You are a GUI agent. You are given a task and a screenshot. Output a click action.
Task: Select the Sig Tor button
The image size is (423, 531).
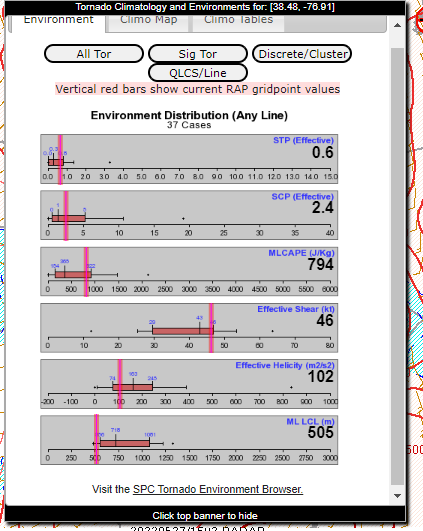click(198, 54)
